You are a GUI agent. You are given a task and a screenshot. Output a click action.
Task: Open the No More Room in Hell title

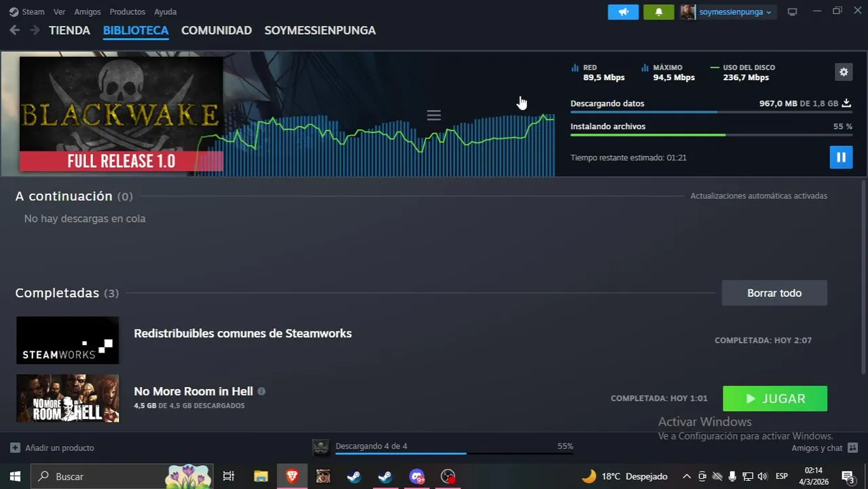point(194,391)
